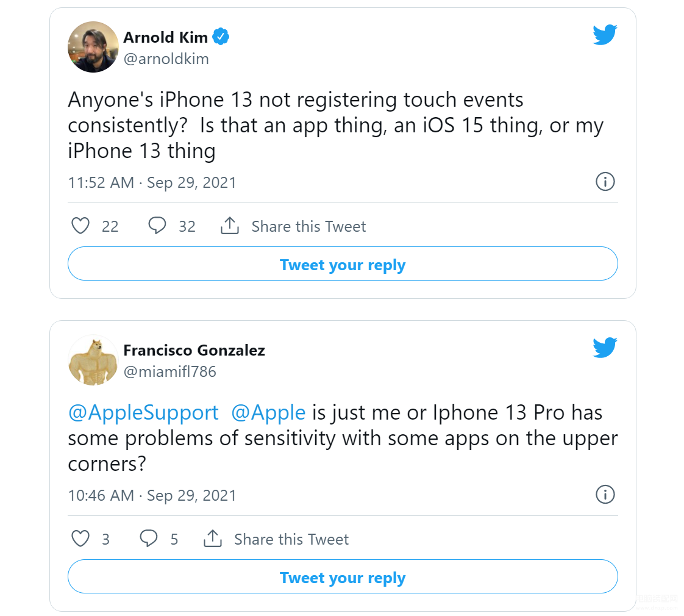Open Francisco Gonzalez's doge avatar

click(x=93, y=360)
